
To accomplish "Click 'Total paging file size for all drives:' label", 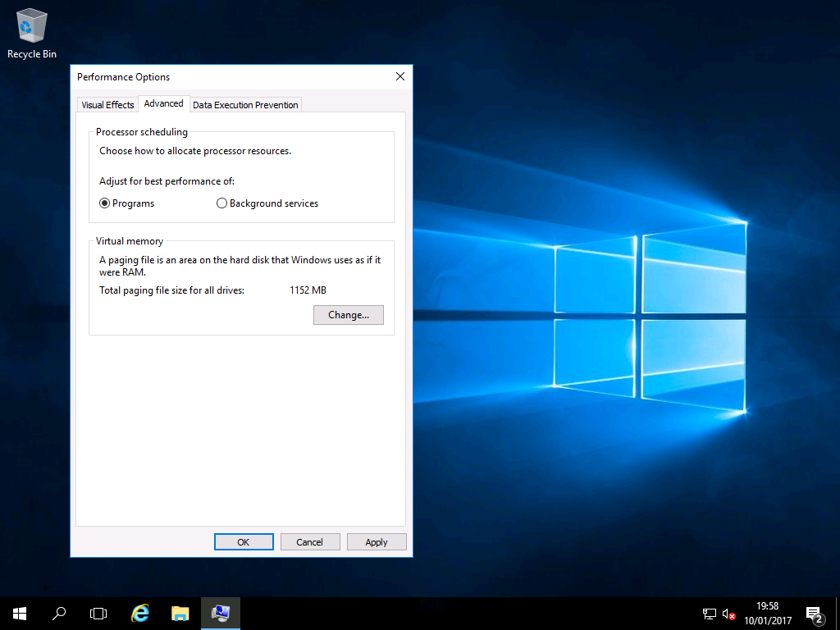I will 172,290.
